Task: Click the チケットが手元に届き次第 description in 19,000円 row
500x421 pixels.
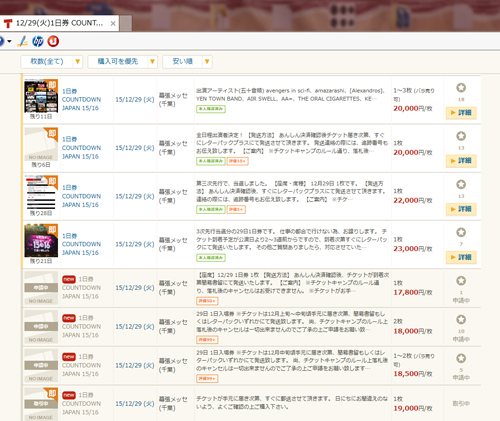Action: pos(292,403)
